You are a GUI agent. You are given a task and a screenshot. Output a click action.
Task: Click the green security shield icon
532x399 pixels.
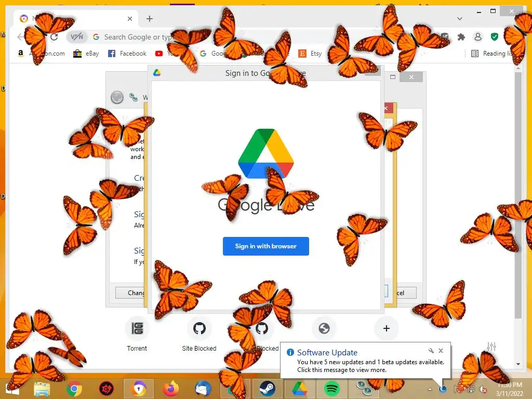click(495, 37)
